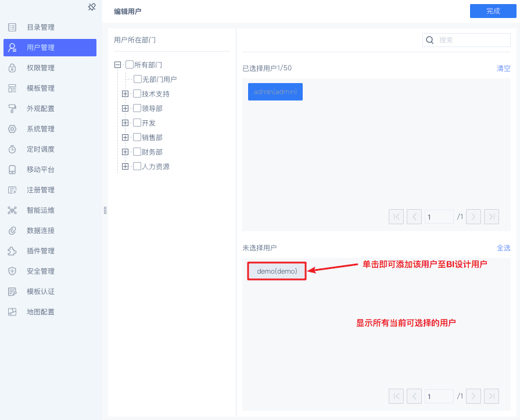Click the 完成 button
Image resolution: width=520 pixels, height=420 pixels.
pos(493,11)
